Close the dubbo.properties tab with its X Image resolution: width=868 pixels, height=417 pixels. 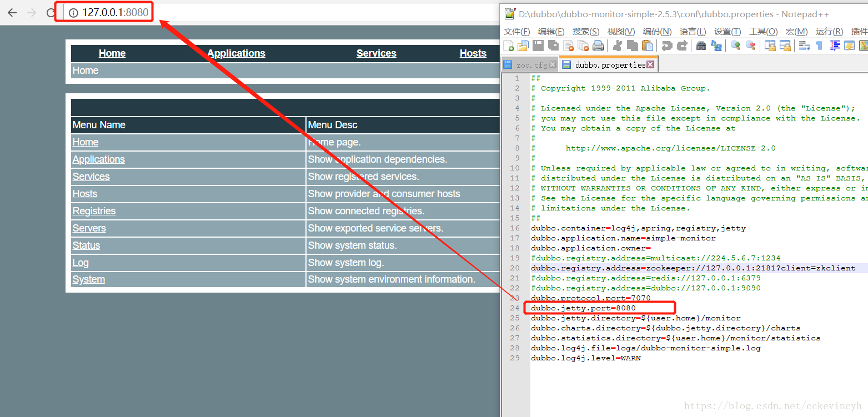[650, 65]
